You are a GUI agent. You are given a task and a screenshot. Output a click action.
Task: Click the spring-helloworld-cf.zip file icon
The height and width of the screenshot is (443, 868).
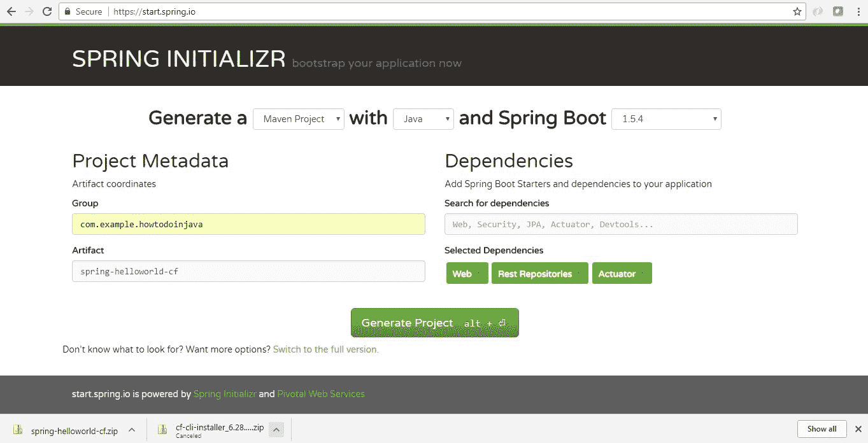tap(18, 430)
